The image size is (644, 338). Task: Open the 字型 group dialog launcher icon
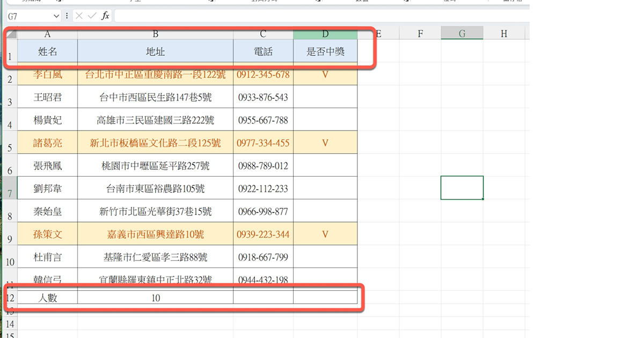[212, 3]
